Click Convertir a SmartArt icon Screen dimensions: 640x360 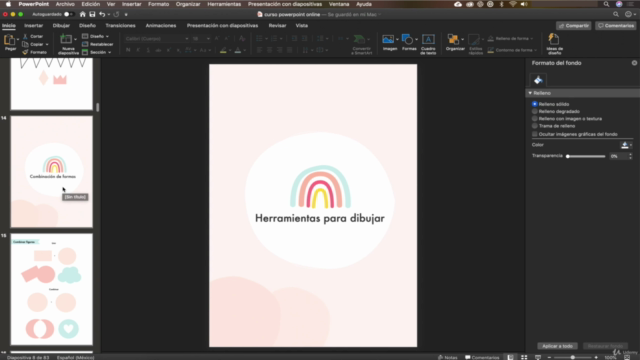tap(359, 39)
